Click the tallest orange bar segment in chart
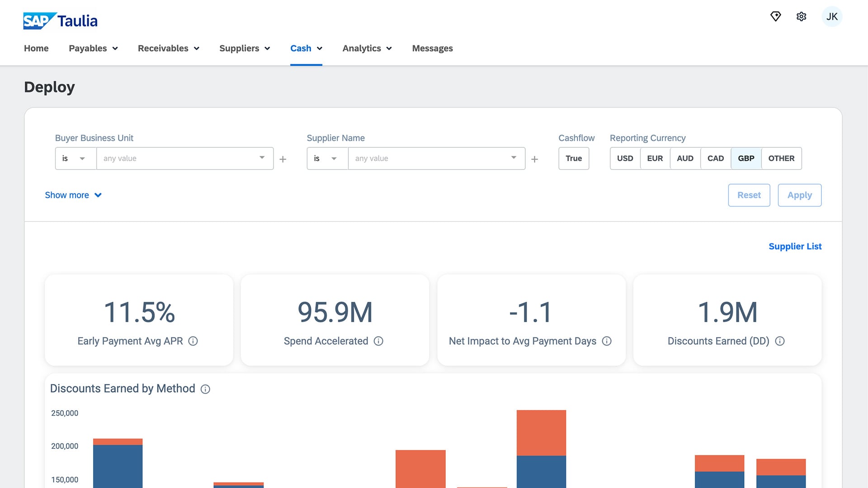This screenshot has width=868, height=488. [x=541, y=432]
